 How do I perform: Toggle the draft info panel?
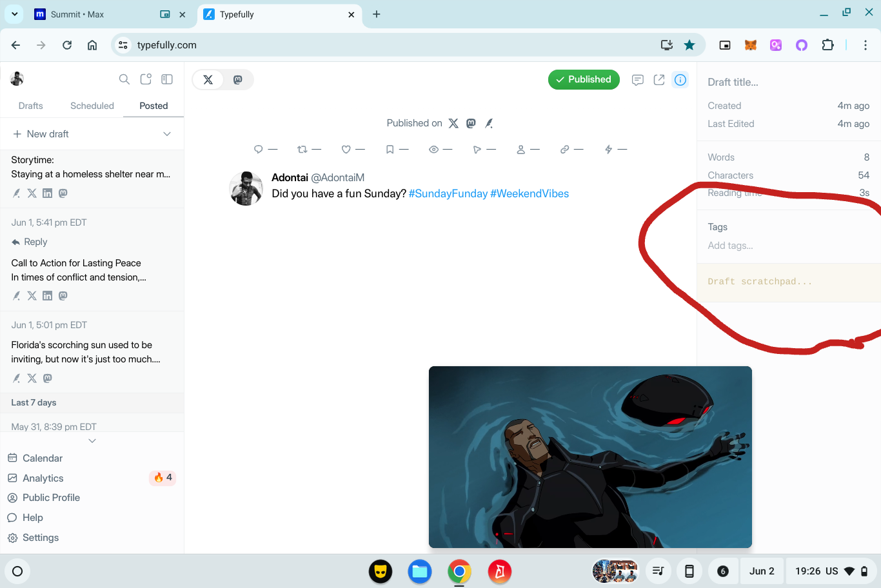(x=680, y=80)
